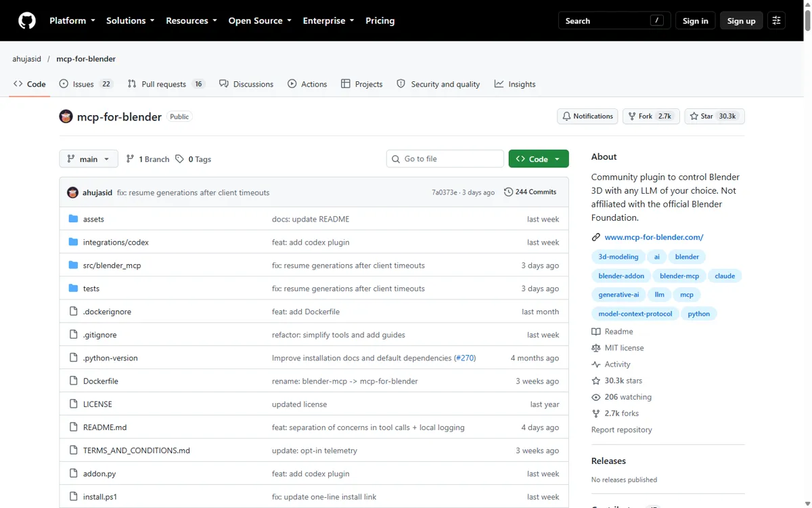Open README.md file name
Screen dimensions: 812x508
[x=105, y=427]
